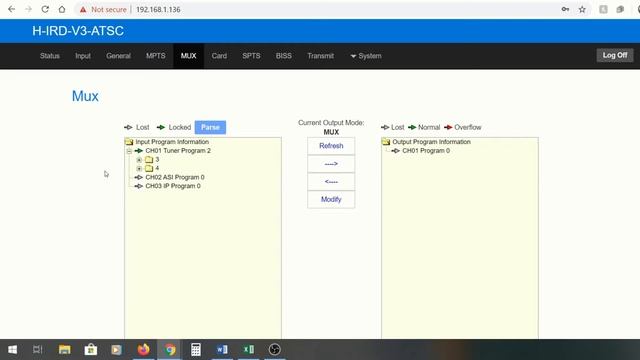Go to Transmit tab
Image resolution: width=640 pixels, height=360 pixels.
pyautogui.click(x=320, y=56)
